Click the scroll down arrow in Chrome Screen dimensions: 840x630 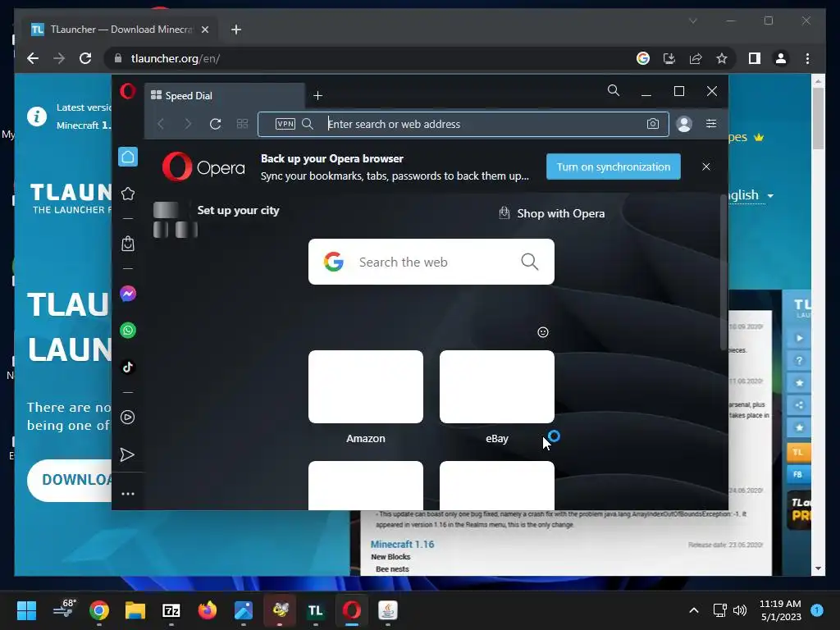tap(818, 568)
